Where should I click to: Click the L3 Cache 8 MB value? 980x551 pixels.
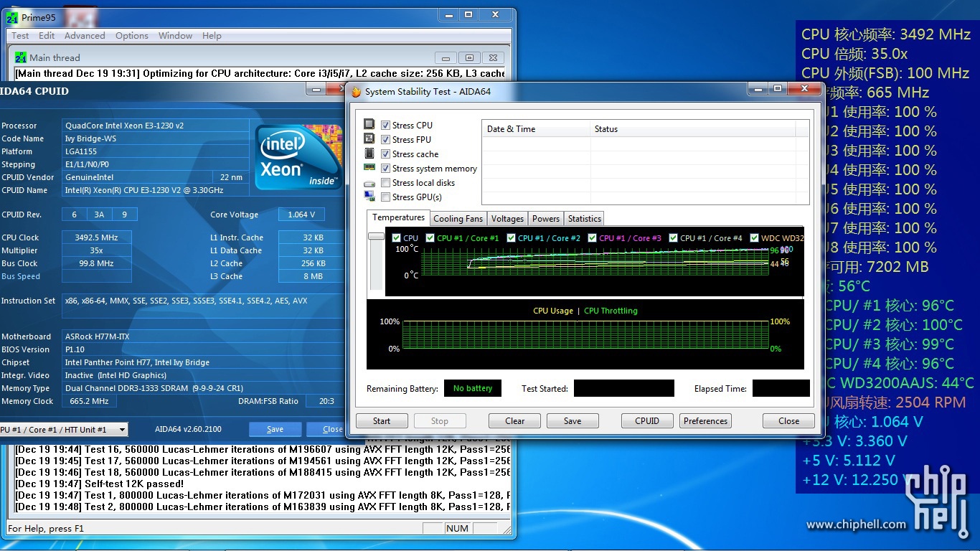(x=312, y=276)
